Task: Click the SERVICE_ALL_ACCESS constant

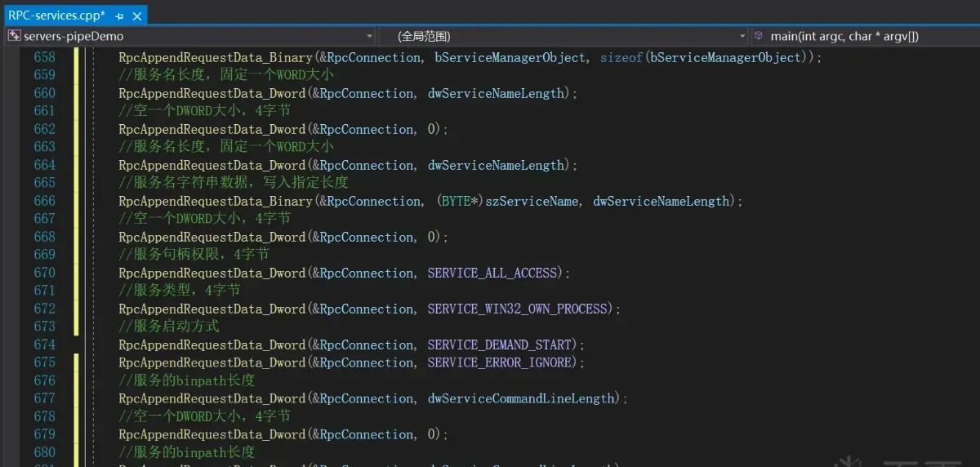Action: [x=492, y=273]
